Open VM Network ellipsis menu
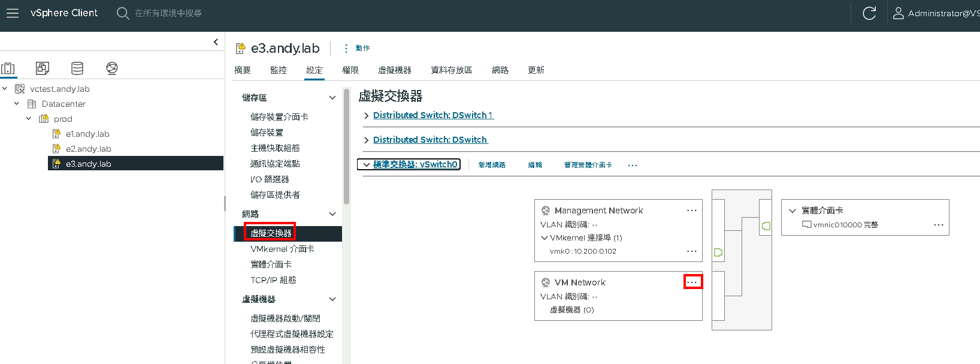 pyautogui.click(x=692, y=282)
